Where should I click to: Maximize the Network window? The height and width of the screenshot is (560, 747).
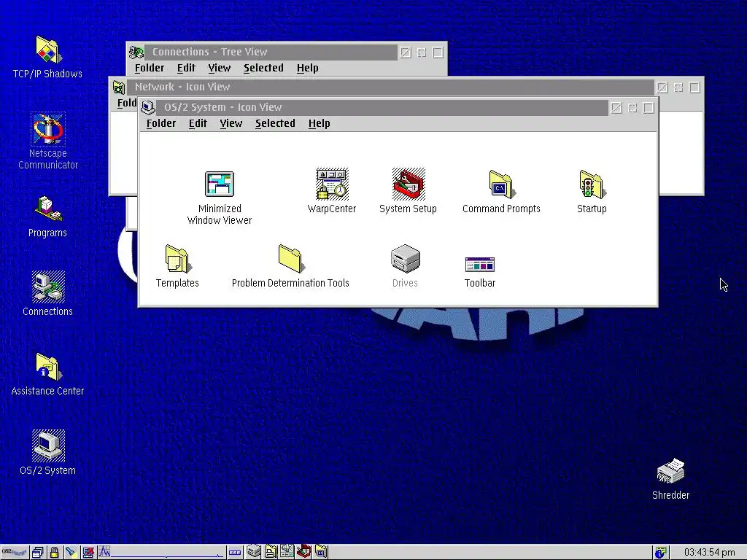pyautogui.click(x=694, y=87)
